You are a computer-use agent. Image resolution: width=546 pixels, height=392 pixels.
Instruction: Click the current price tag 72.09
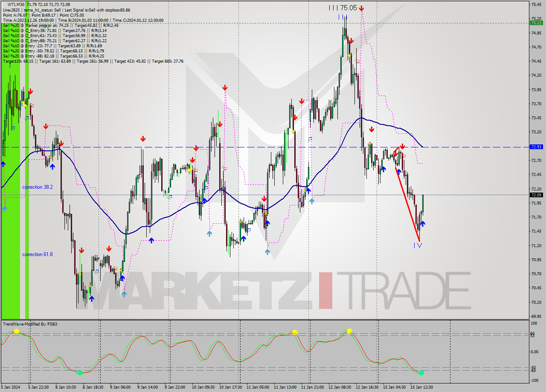536,195
